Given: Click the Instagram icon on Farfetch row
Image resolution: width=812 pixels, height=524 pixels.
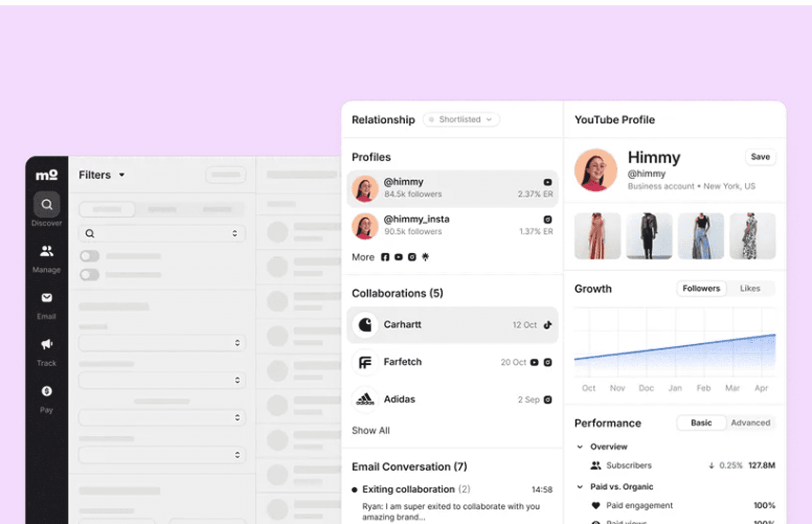Looking at the screenshot, I should point(548,363).
